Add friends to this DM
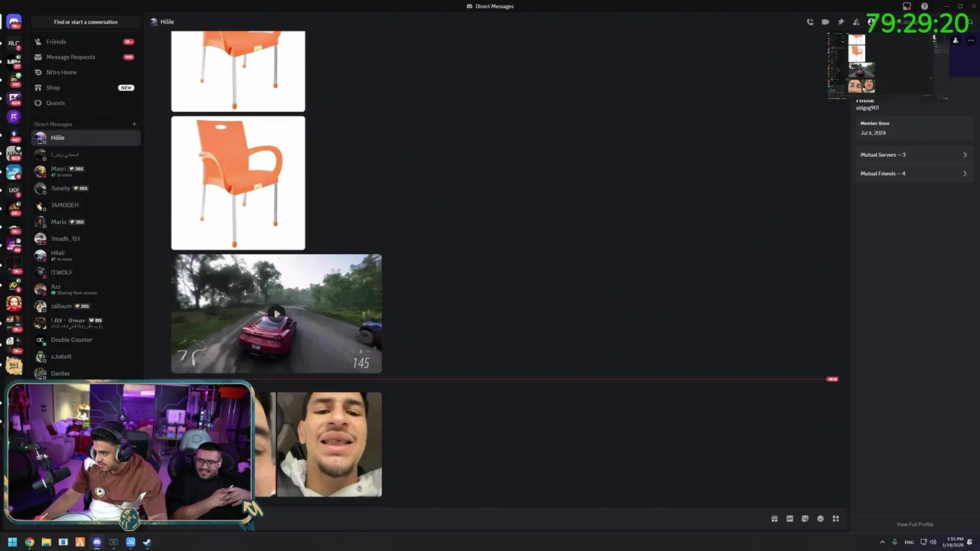This screenshot has height=551, width=980. [856, 22]
